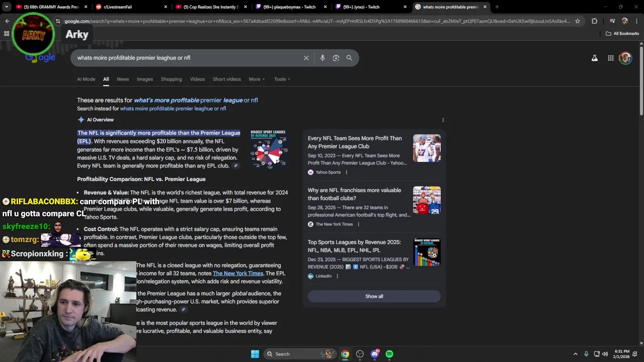
Task: Open Yahoo Sports article football thumbnail
Action: (427, 148)
